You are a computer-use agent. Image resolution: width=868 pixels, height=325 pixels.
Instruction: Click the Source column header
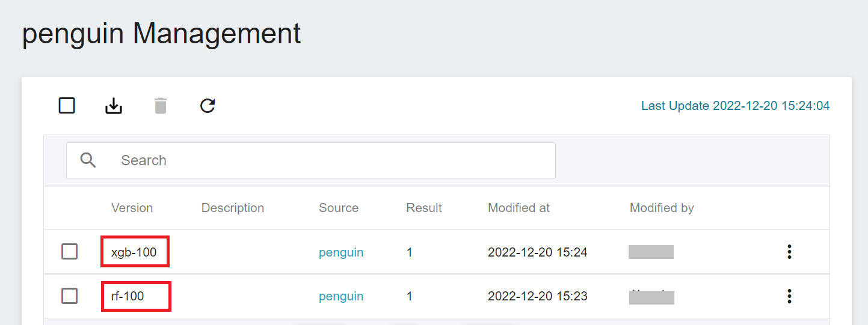(x=339, y=208)
